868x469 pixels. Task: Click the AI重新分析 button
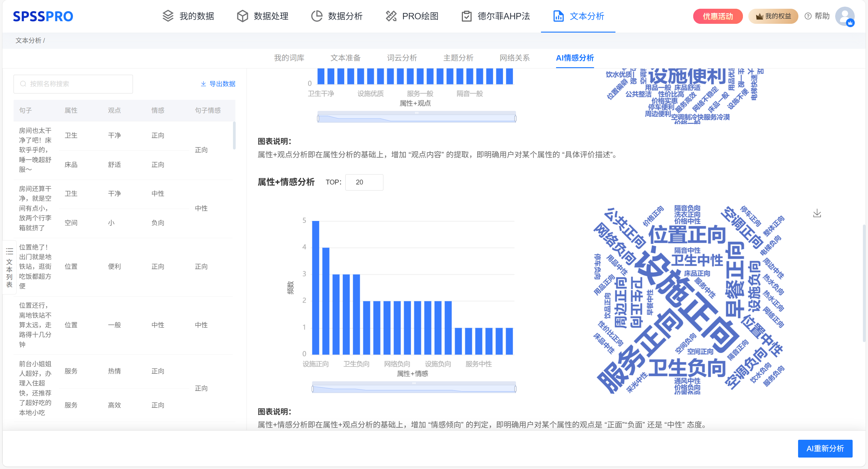(x=825, y=448)
